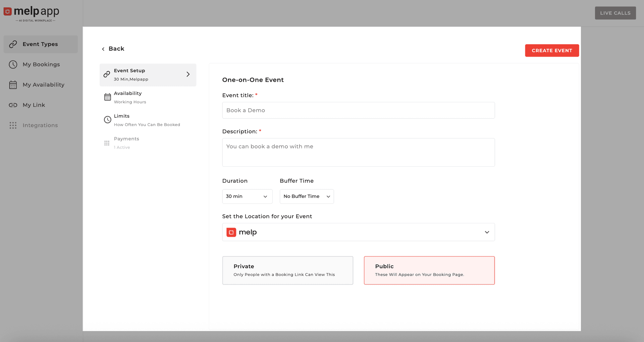Viewport: 644px width, 342px height.
Task: Go back using the Back link
Action: tap(113, 49)
